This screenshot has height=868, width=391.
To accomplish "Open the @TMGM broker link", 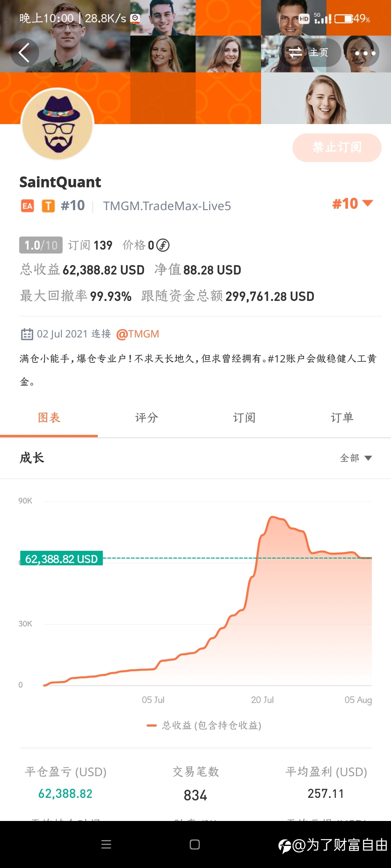I will pos(138,334).
